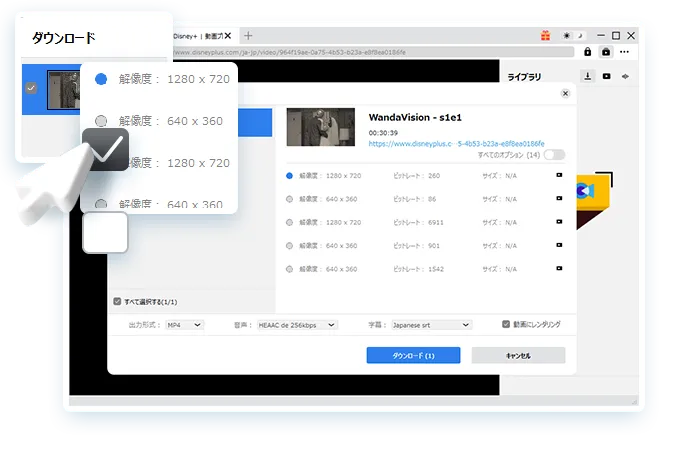The width and height of the screenshot is (684, 449).
Task: Open library video list icon
Action: coord(606,76)
